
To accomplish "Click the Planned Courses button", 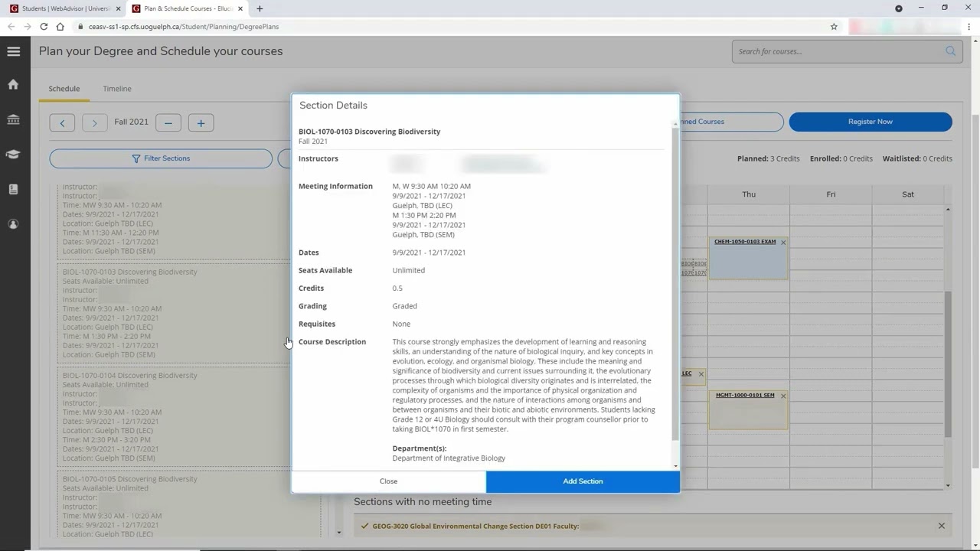I will pyautogui.click(x=731, y=122).
